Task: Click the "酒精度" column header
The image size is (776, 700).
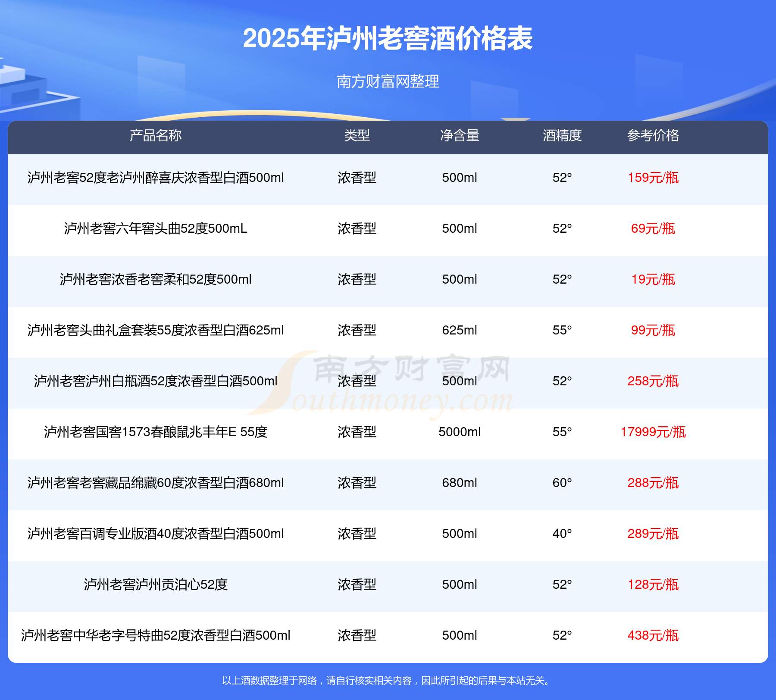Action: click(x=562, y=135)
